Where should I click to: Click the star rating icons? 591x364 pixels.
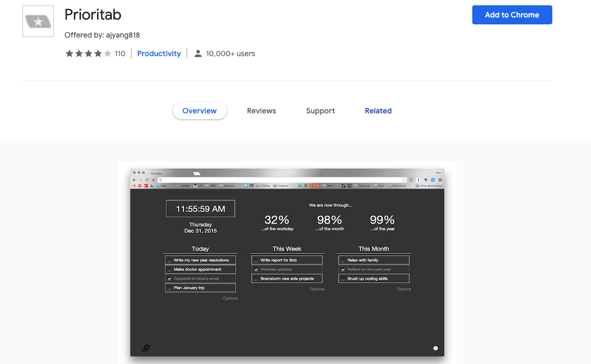tap(88, 54)
